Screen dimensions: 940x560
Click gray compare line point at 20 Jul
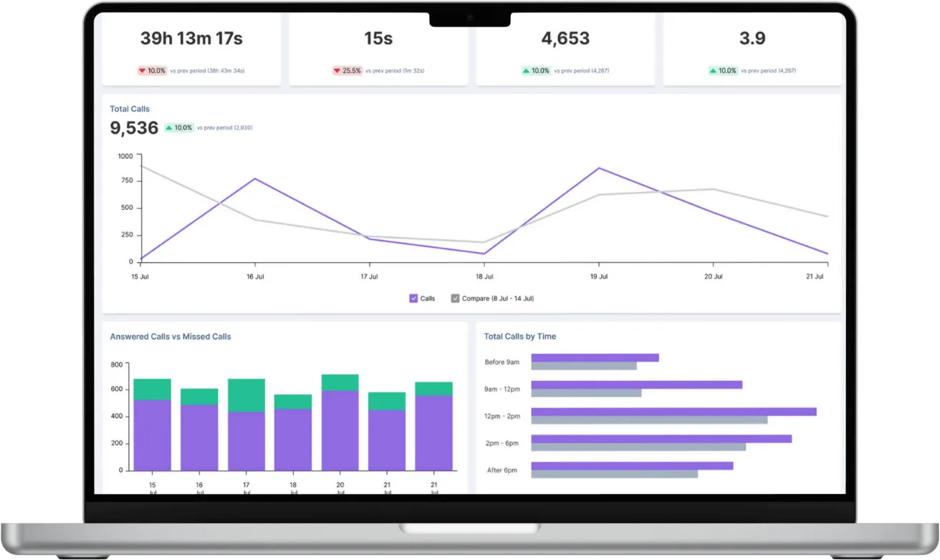click(713, 189)
